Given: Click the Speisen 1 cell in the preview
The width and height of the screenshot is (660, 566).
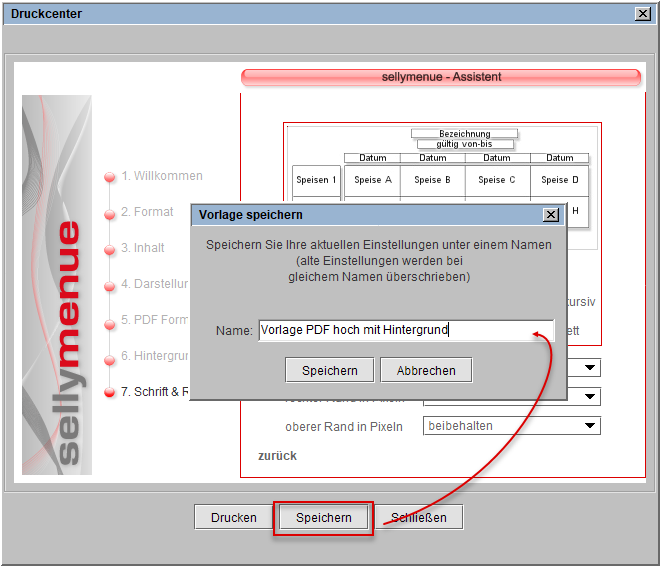Looking at the screenshot, I should coord(316,180).
